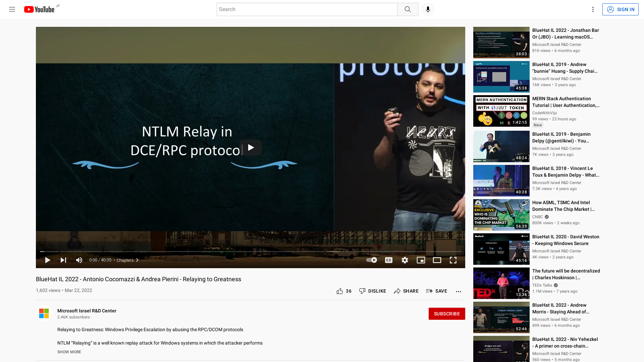Screen dimensions: 644x362
Task: Open Niv Yehezkel cross-chain primer title
Action: click(565, 343)
